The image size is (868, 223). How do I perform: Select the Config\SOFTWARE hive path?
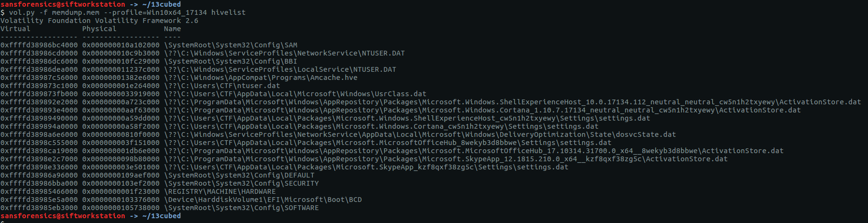tap(241, 208)
